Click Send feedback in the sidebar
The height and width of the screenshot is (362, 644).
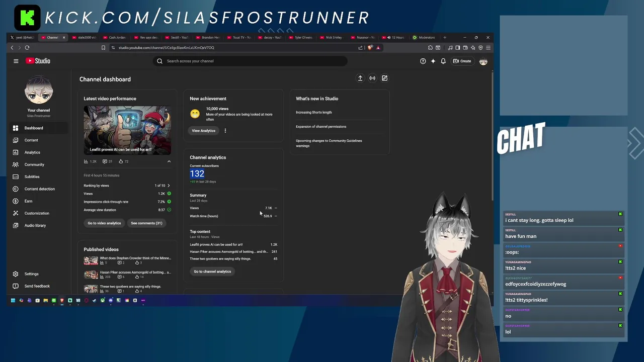pos(39,286)
